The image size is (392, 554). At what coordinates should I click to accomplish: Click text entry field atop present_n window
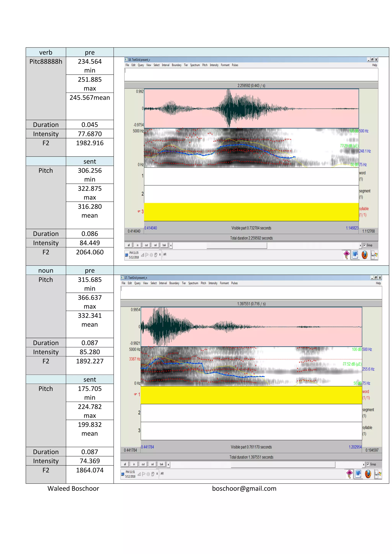point(251,293)
